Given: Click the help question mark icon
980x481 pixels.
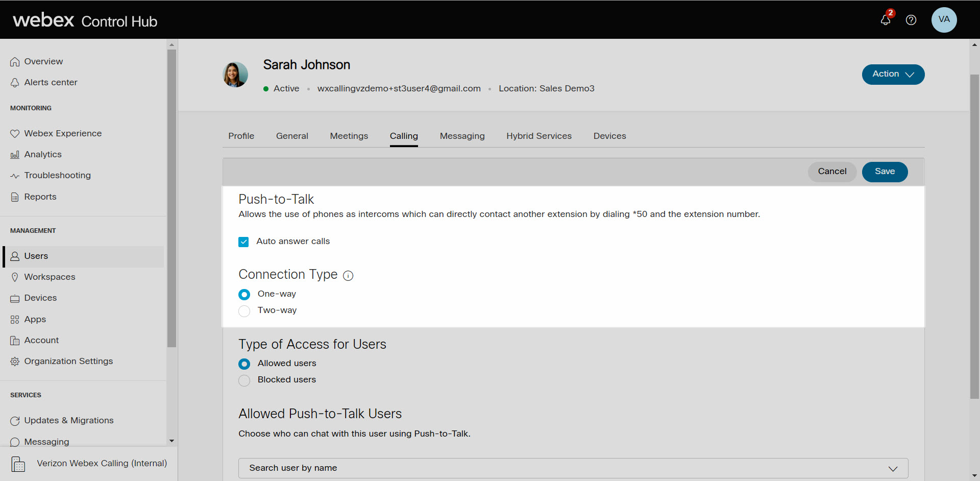Looking at the screenshot, I should 911,20.
